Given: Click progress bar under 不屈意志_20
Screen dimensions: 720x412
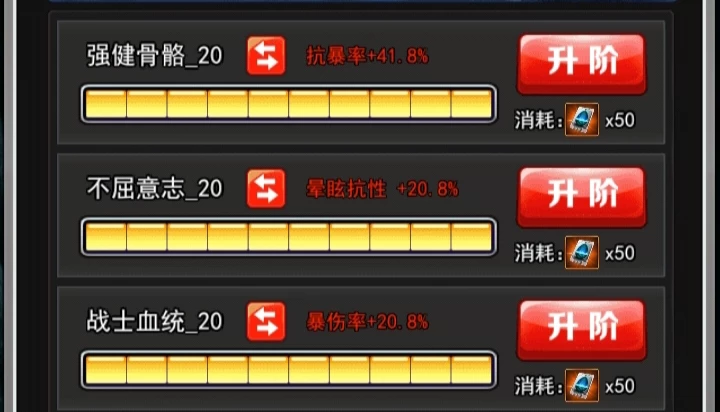Looking at the screenshot, I should point(289,237).
